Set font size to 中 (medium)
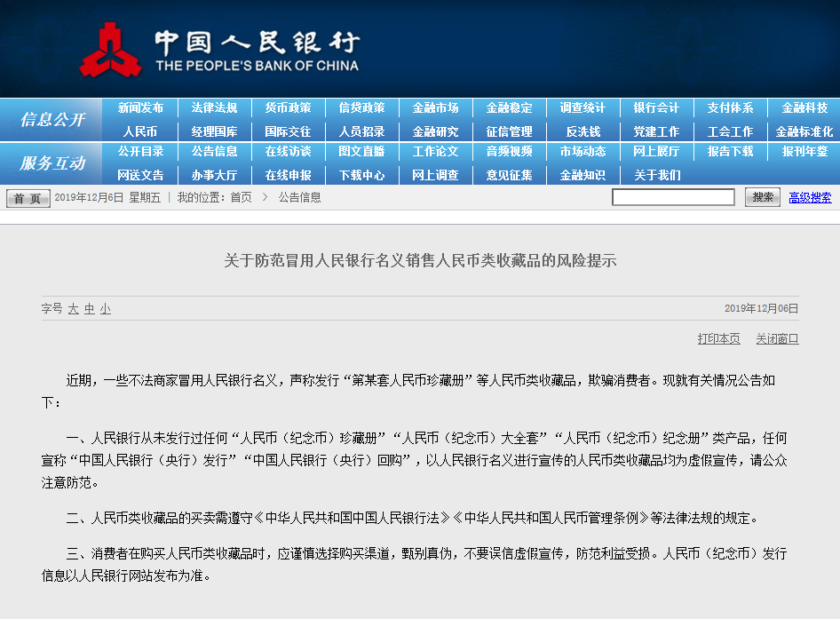The height and width of the screenshot is (619, 840). (90, 309)
